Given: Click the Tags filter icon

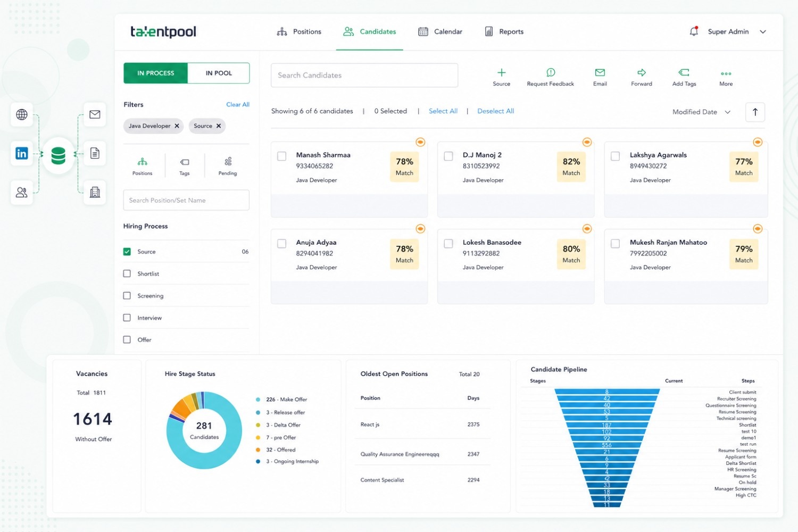Looking at the screenshot, I should coord(185,162).
